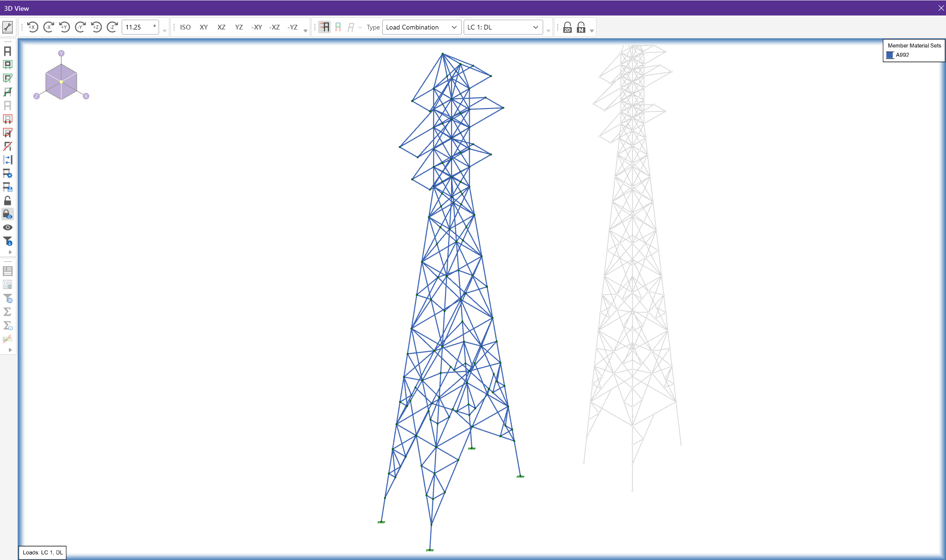The height and width of the screenshot is (560, 946).
Task: Click the unlock selection padlock icon
Action: [x=7, y=201]
